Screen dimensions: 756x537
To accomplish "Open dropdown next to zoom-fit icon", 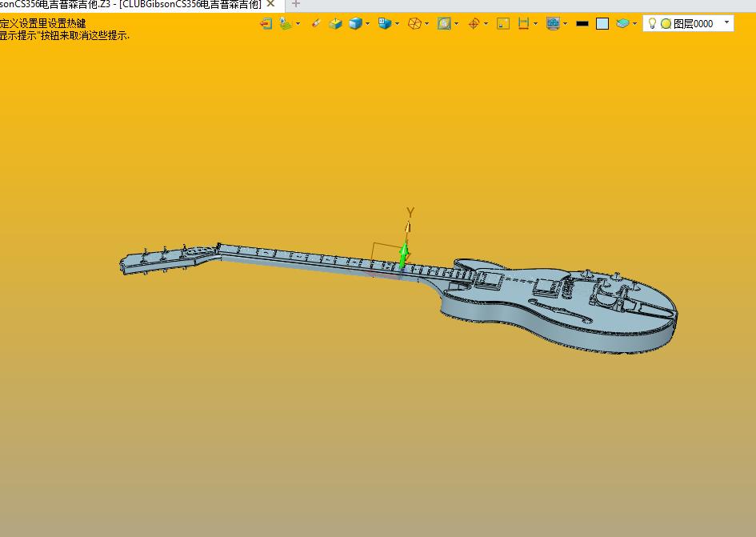I will pos(456,23).
